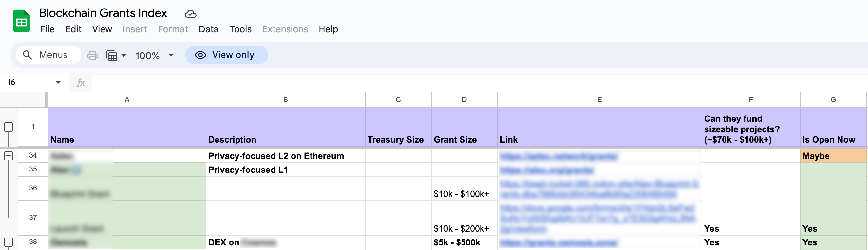This screenshot has width=868, height=250.
Task: Open the Data menu
Action: coord(208,29)
